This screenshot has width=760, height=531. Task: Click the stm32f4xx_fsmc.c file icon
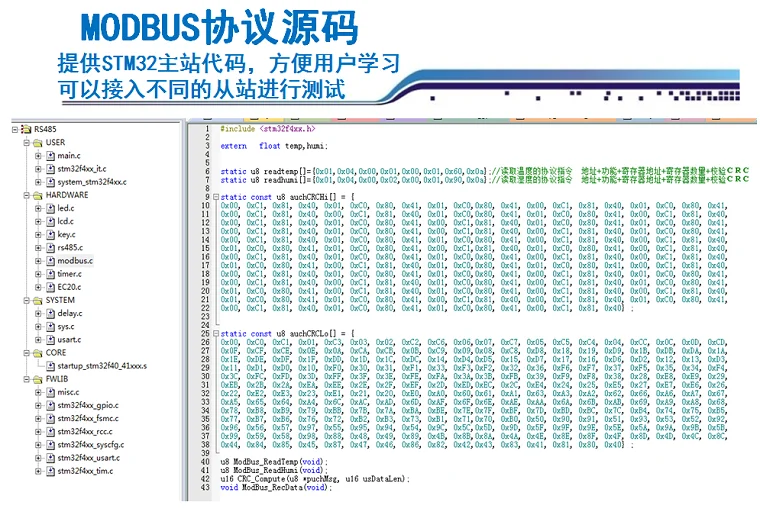tap(50, 418)
